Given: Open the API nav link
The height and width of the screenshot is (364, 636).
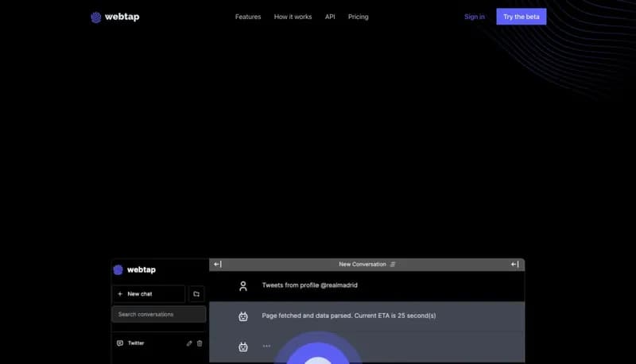Looking at the screenshot, I should (330, 17).
